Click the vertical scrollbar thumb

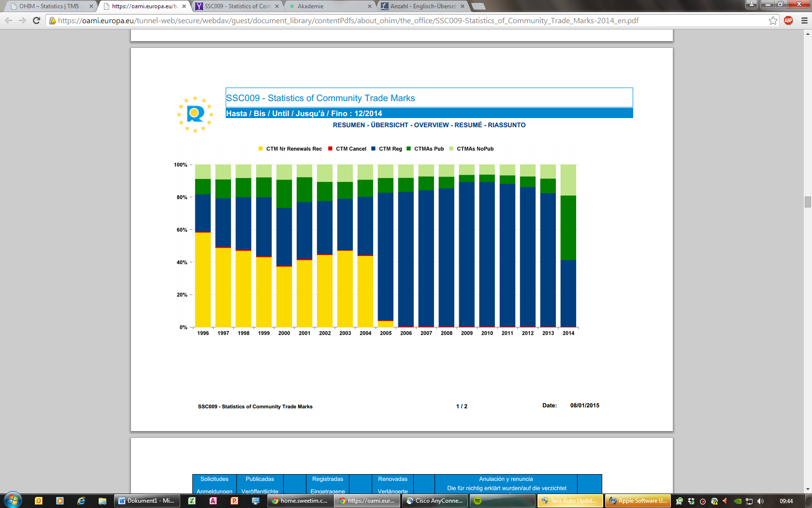tap(808, 202)
